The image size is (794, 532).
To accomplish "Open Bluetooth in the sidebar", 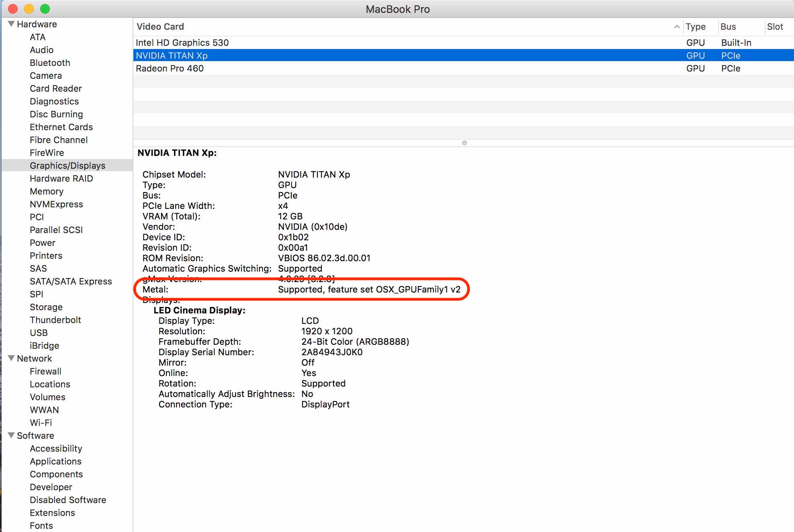I will click(x=50, y=63).
